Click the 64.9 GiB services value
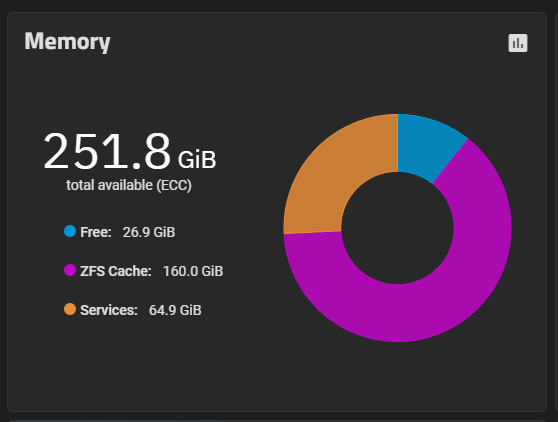 point(175,310)
